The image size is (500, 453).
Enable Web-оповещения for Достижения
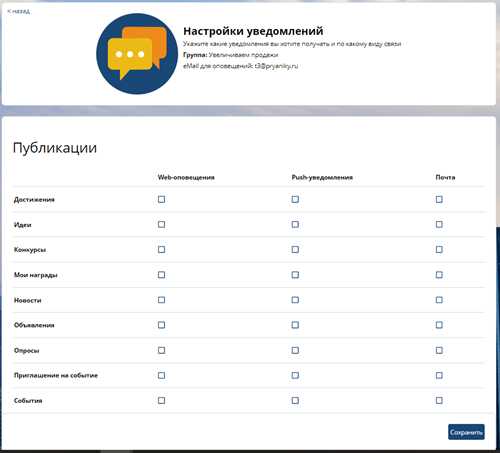click(161, 199)
